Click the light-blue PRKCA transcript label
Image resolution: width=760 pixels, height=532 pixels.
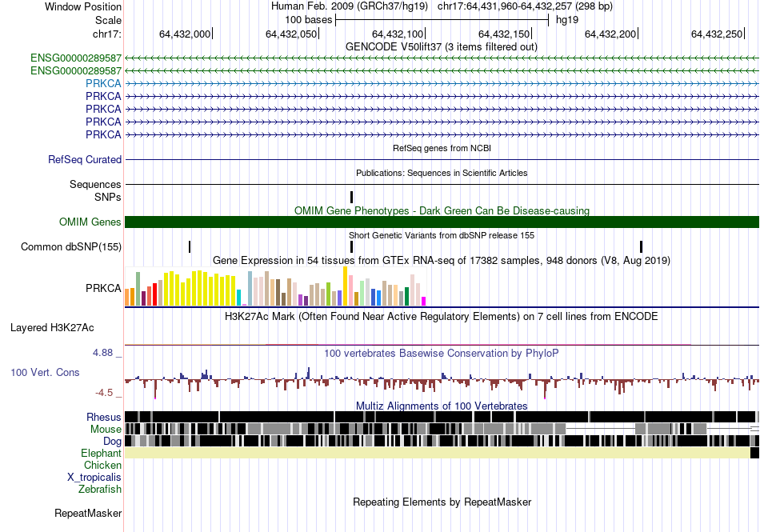103,83
